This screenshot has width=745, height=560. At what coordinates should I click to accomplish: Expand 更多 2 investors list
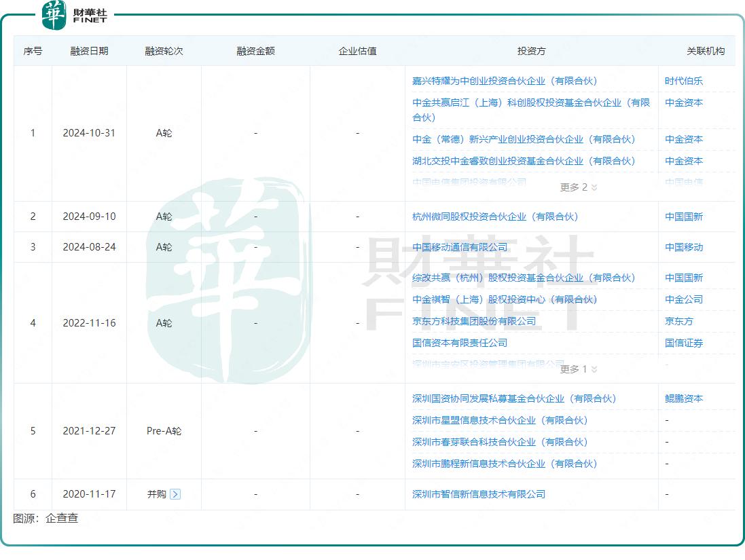(578, 187)
